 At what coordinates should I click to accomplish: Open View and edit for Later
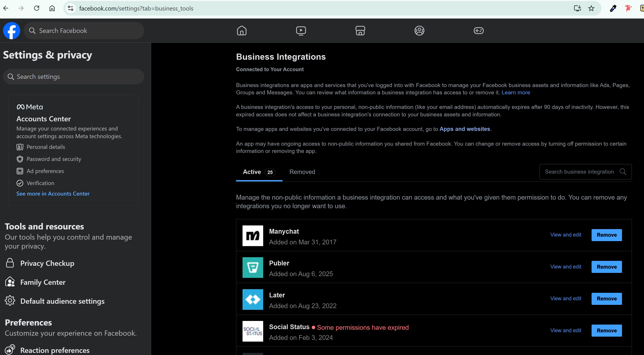point(566,299)
